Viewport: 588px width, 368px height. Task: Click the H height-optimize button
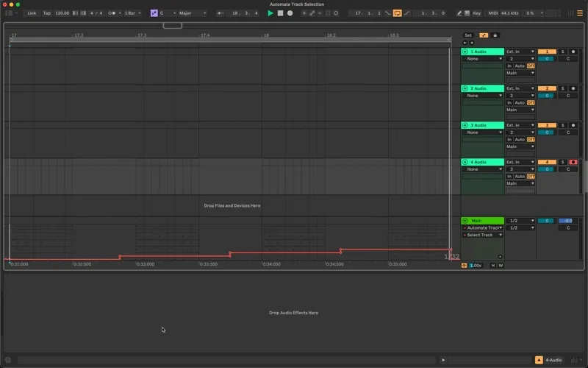(x=492, y=266)
